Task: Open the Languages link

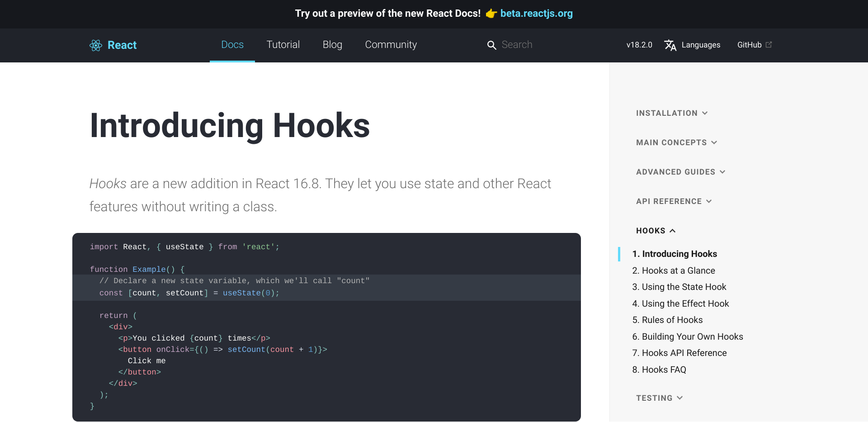Action: click(x=701, y=45)
